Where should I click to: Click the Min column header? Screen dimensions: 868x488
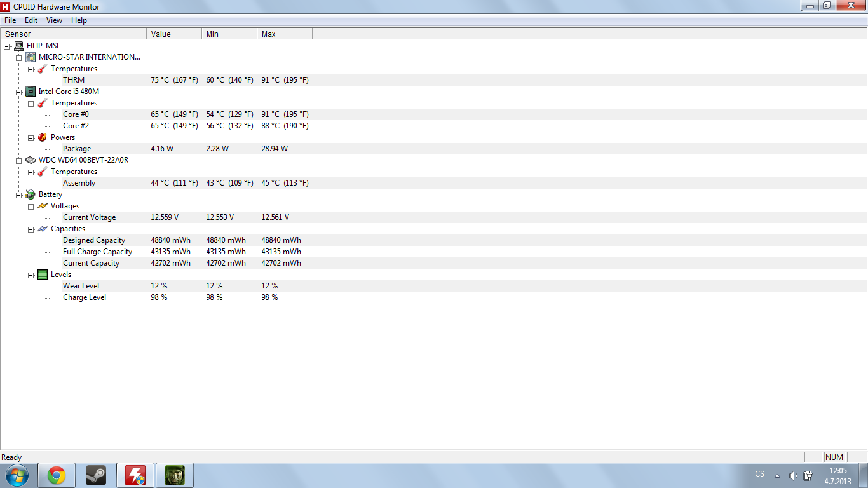(x=229, y=34)
